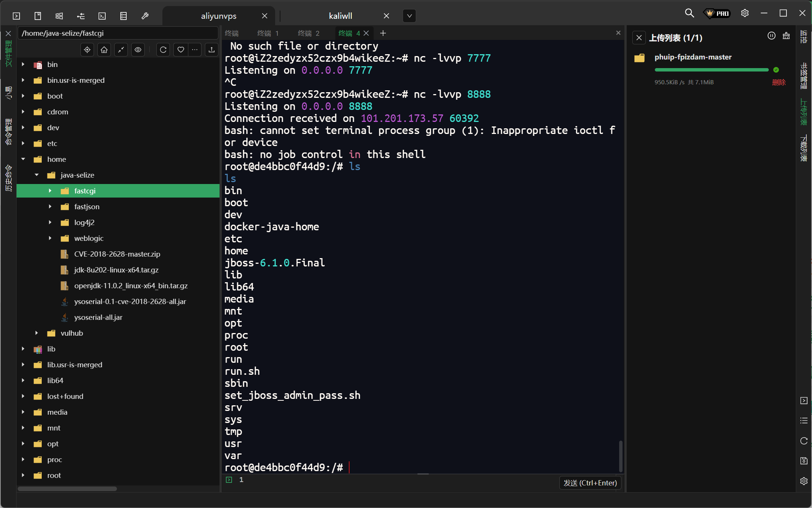Click the upload file icon

[x=212, y=50]
